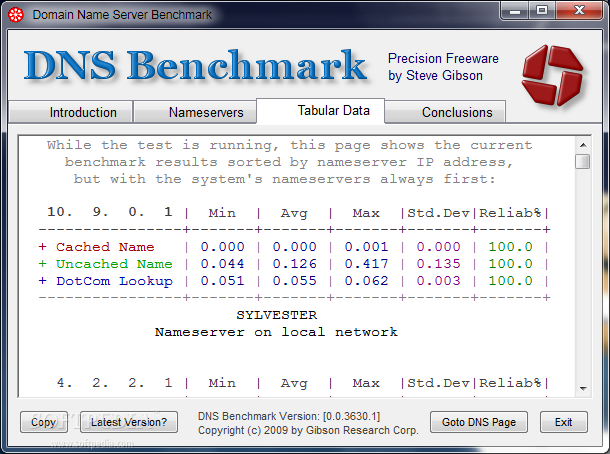Click the nameserver IP '4. 2. 2. 1'

point(114,383)
